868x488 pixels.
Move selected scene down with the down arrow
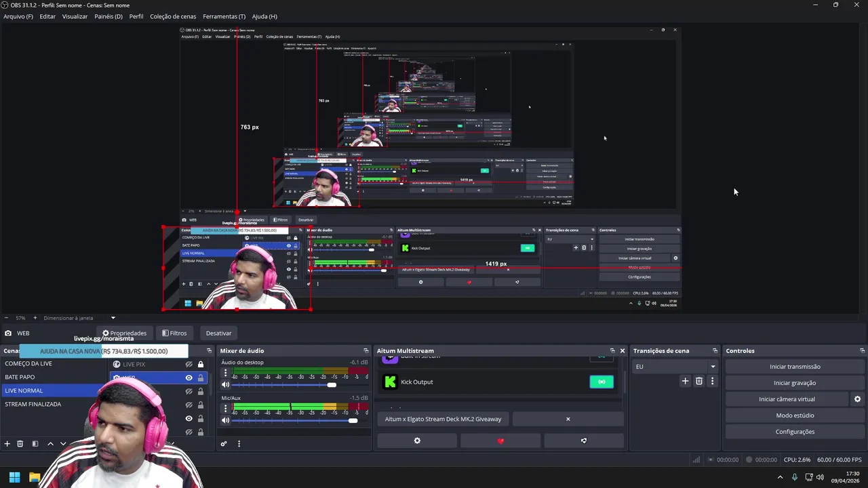pos(63,443)
